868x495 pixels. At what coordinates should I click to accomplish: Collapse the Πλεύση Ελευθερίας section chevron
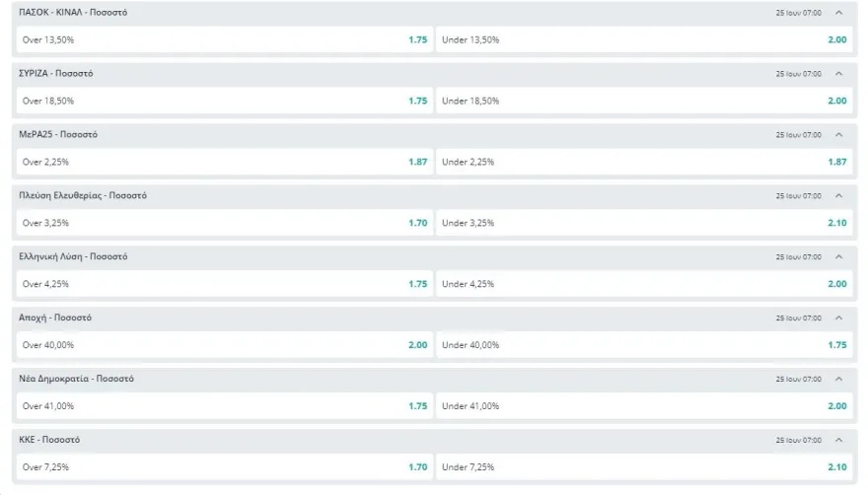pyautogui.click(x=838, y=195)
